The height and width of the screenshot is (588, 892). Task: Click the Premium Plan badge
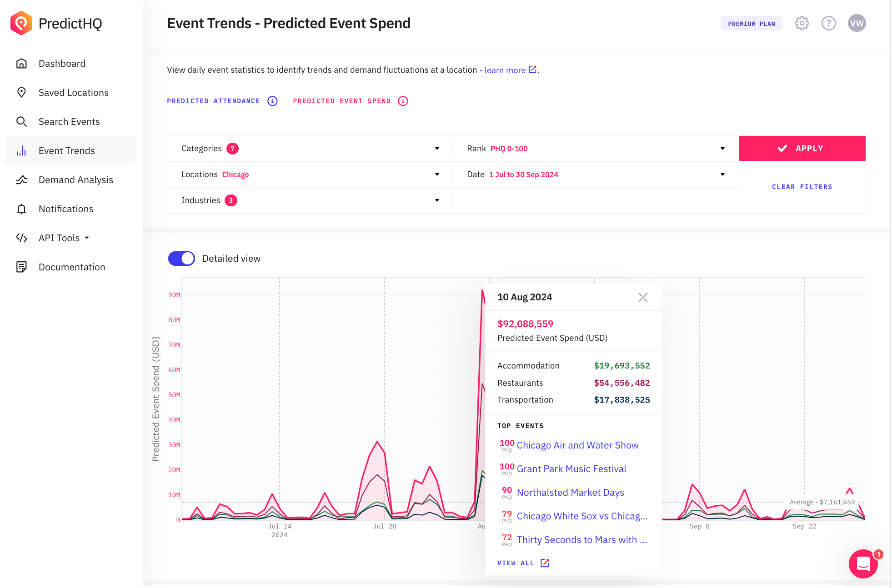(751, 24)
